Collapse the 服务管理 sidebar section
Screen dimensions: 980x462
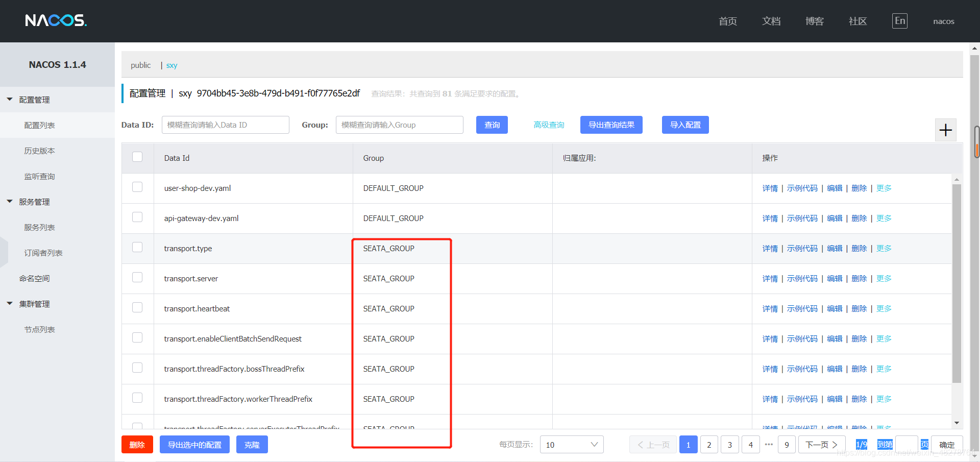(x=10, y=202)
